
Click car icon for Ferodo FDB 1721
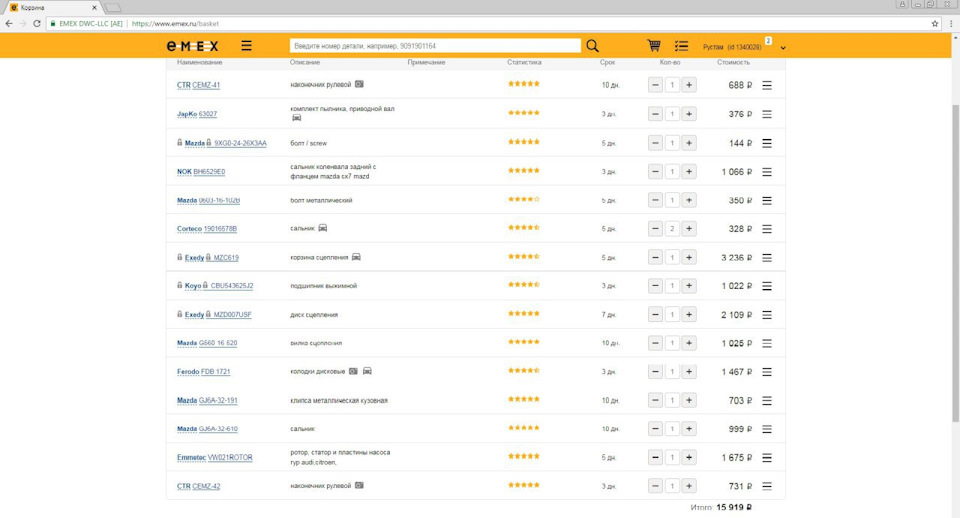367,371
